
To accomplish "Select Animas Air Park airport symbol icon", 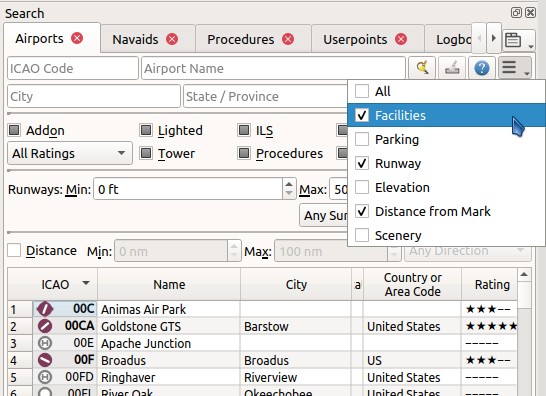I will point(45,309).
